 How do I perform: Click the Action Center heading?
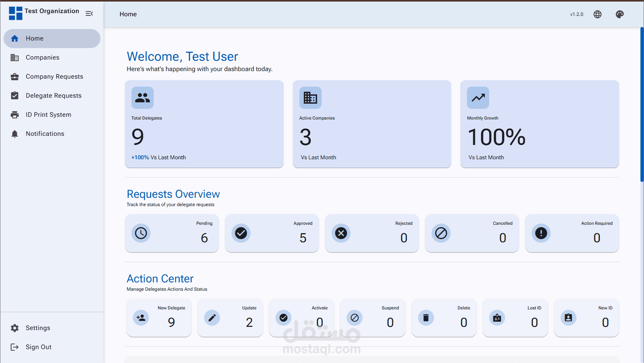click(160, 278)
